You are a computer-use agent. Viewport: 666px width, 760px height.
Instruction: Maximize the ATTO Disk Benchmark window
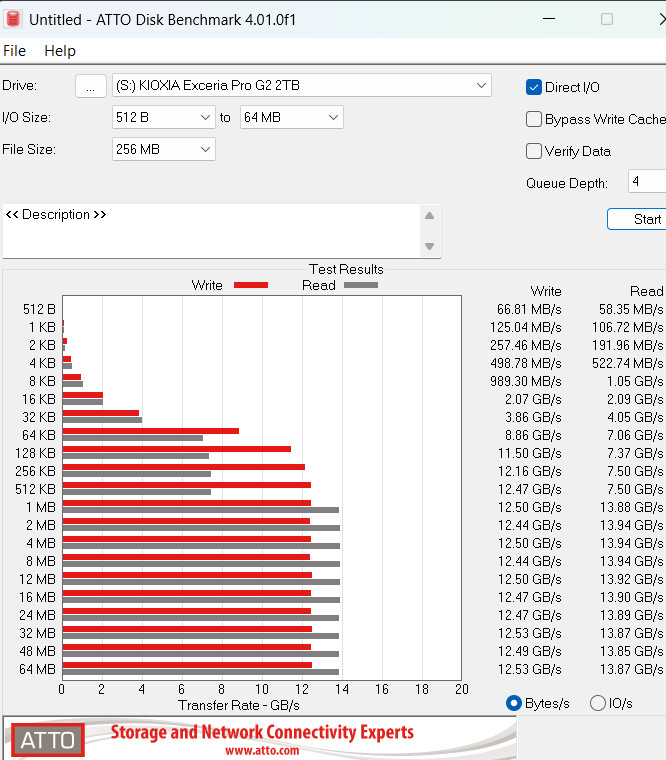[607, 19]
